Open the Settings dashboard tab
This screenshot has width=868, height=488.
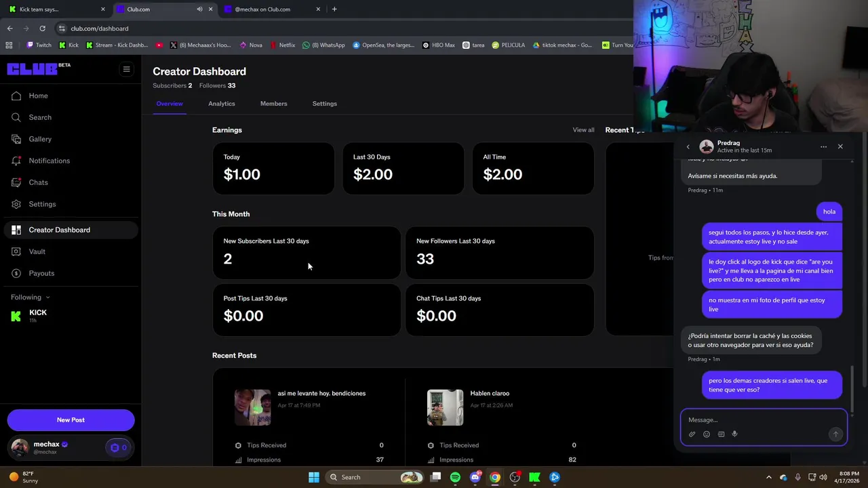click(x=324, y=104)
